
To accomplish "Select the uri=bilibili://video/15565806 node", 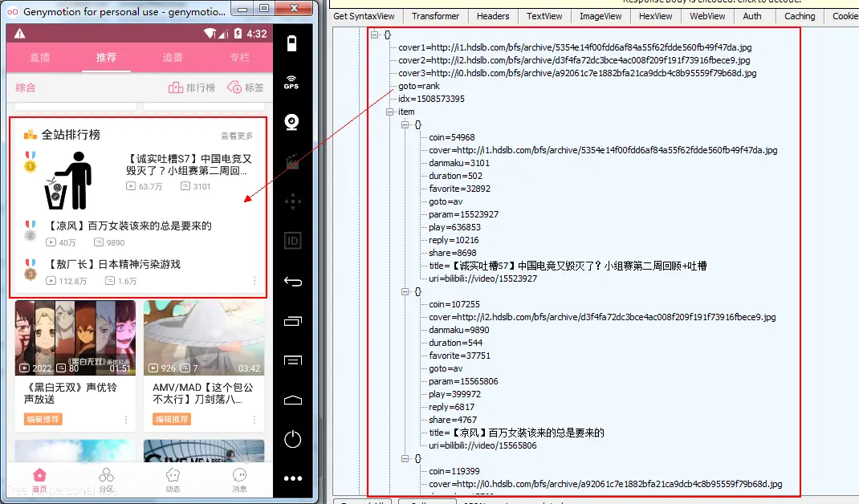I will pos(482,446).
